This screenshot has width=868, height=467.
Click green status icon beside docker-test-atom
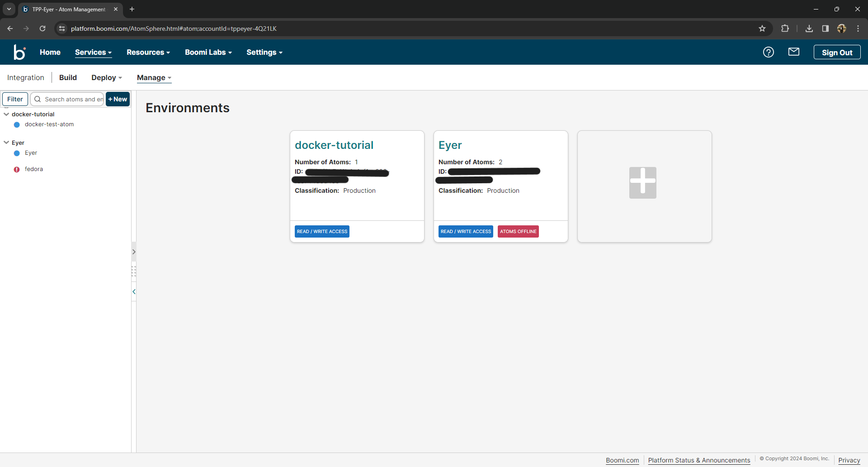[17, 125]
